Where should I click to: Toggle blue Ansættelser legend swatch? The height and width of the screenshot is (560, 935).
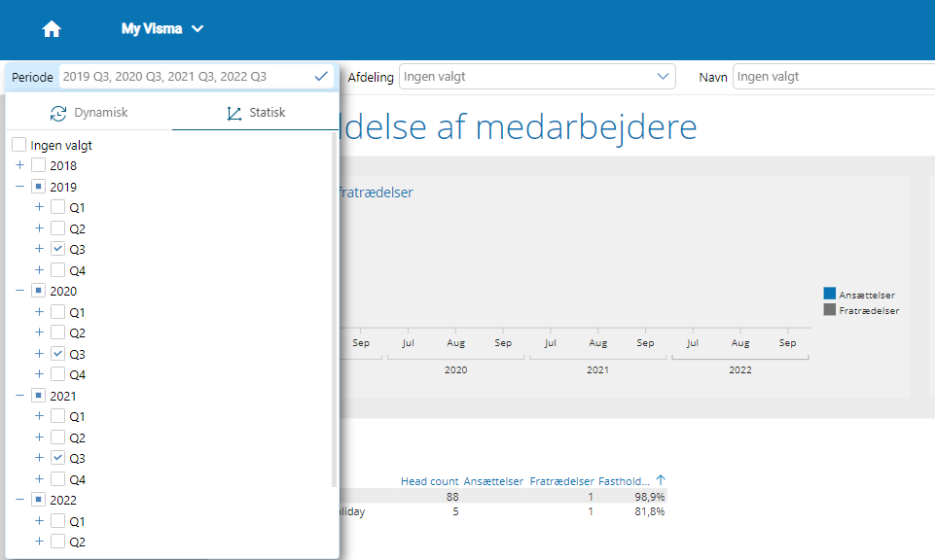pyautogui.click(x=830, y=294)
